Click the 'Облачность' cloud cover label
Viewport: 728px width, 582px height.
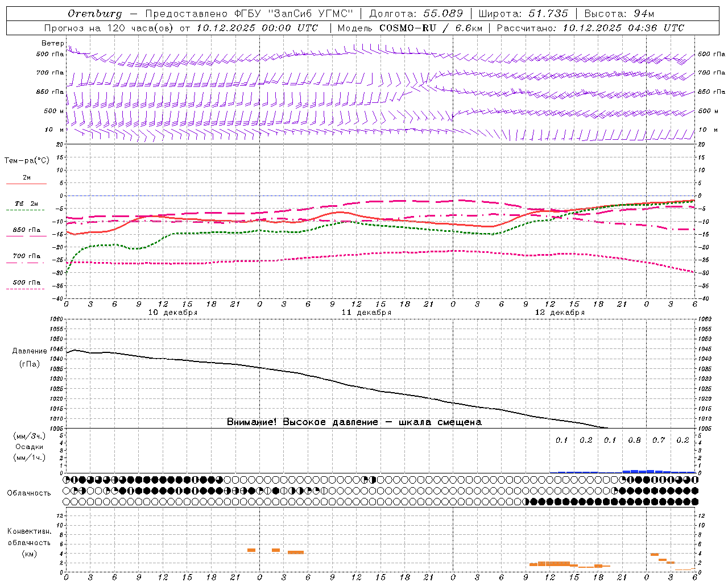[x=29, y=493]
